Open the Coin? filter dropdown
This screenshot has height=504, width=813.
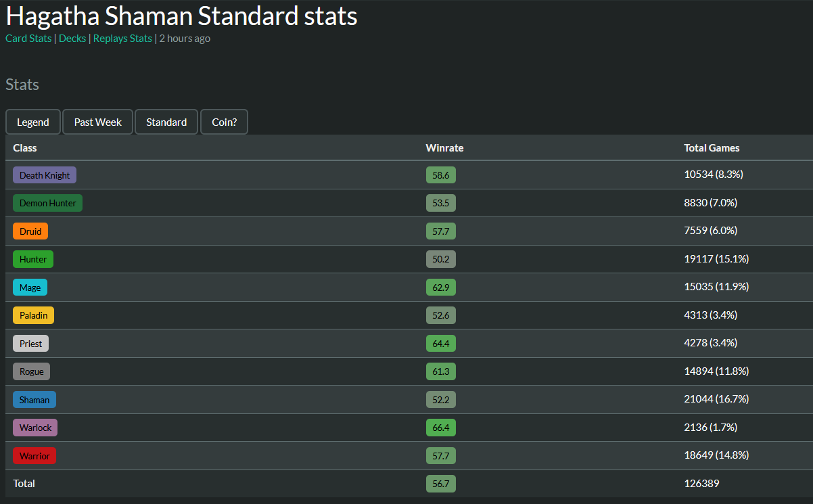pyautogui.click(x=225, y=122)
